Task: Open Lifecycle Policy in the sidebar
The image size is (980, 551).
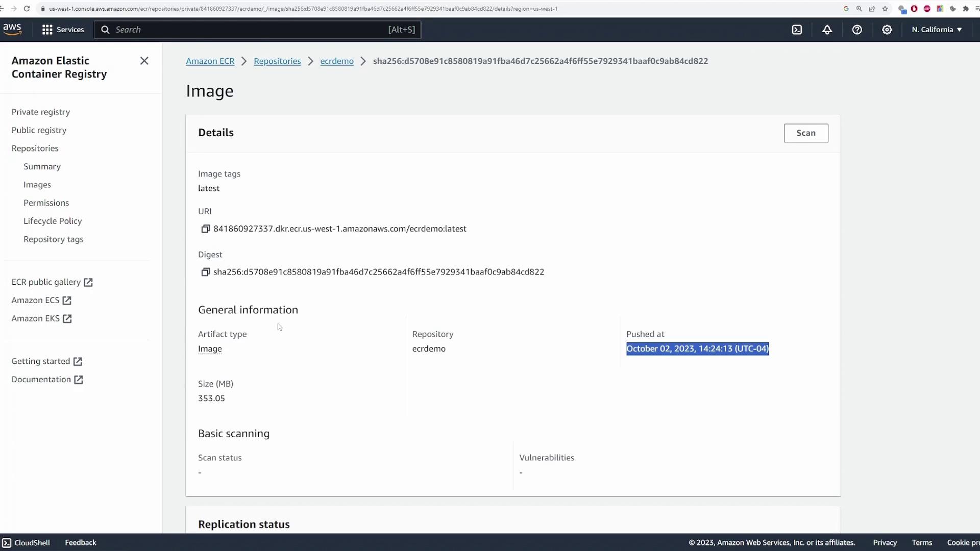Action: (53, 221)
